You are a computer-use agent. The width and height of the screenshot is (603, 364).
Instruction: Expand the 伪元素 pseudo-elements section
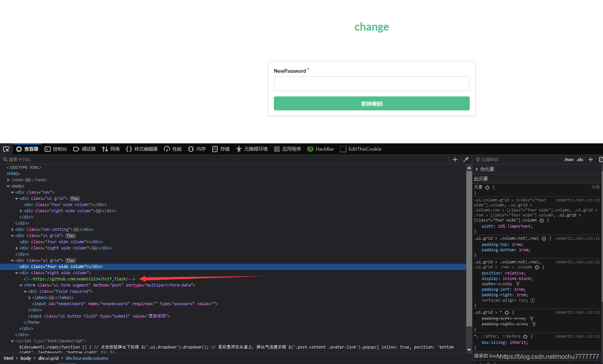(x=477, y=169)
